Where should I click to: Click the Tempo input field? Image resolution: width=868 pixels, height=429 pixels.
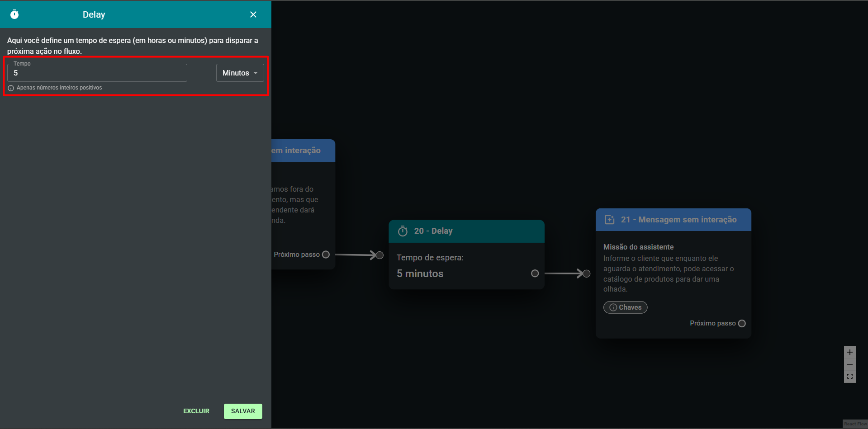pyautogui.click(x=97, y=73)
